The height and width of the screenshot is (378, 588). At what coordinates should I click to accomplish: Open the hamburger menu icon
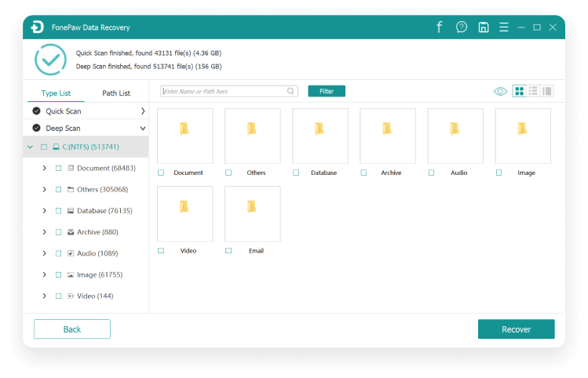(x=504, y=27)
